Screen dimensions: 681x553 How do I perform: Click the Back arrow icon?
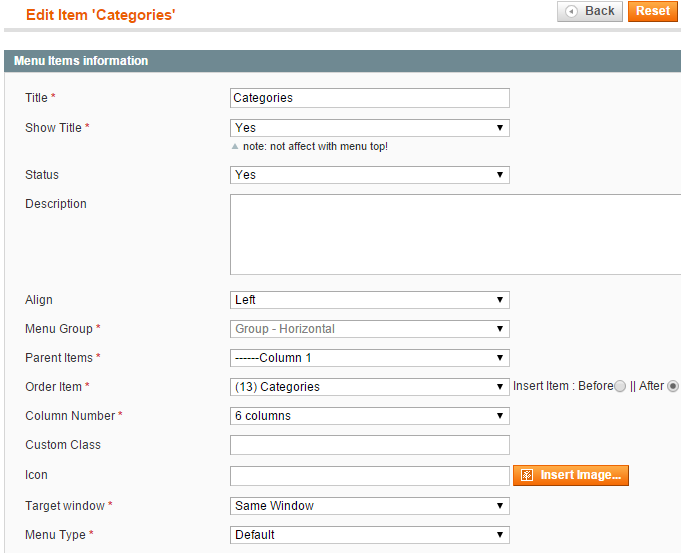(x=572, y=11)
